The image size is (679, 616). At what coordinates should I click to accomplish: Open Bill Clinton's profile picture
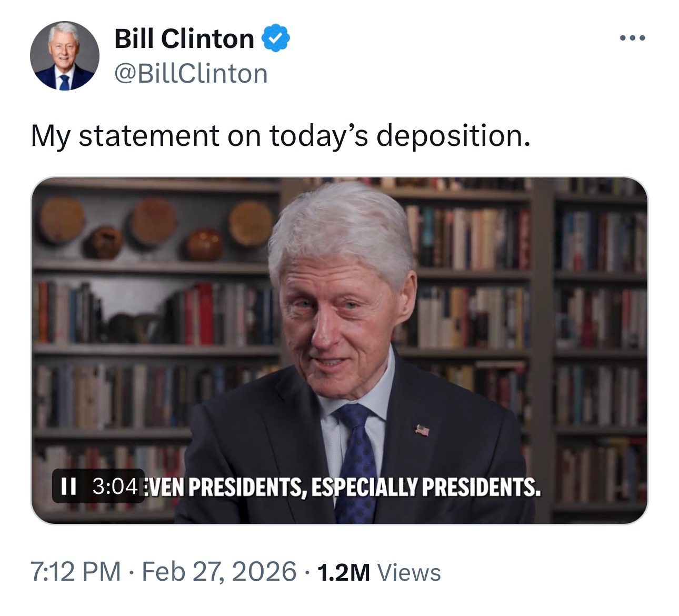[x=64, y=56]
